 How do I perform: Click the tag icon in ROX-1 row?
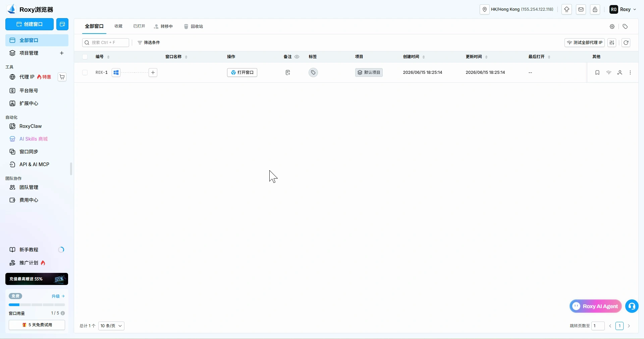pos(313,72)
